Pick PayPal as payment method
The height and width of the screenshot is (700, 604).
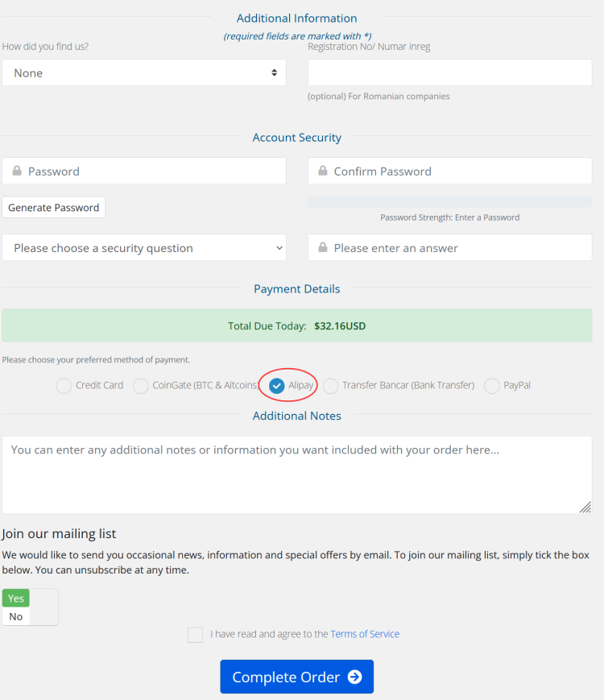(x=491, y=386)
